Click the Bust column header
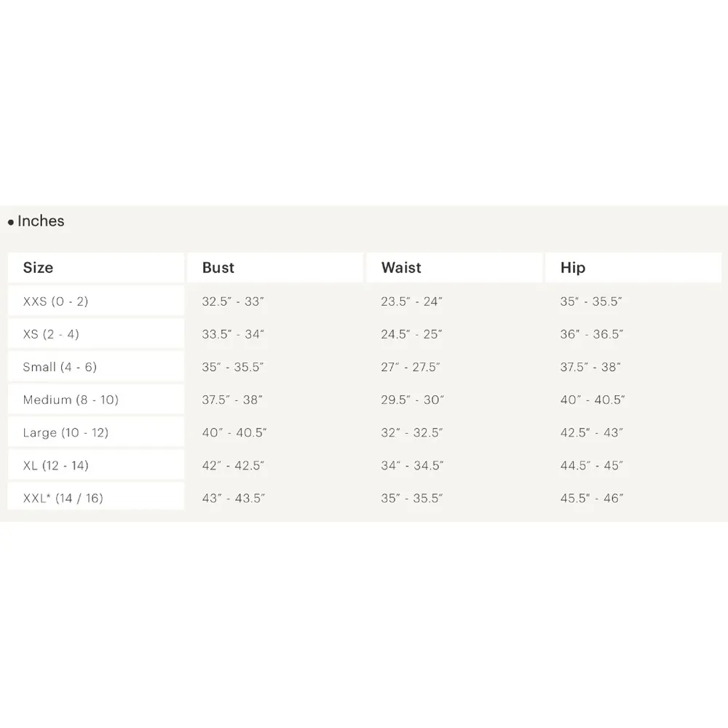Screen dimensions: 728x728 [x=218, y=268]
